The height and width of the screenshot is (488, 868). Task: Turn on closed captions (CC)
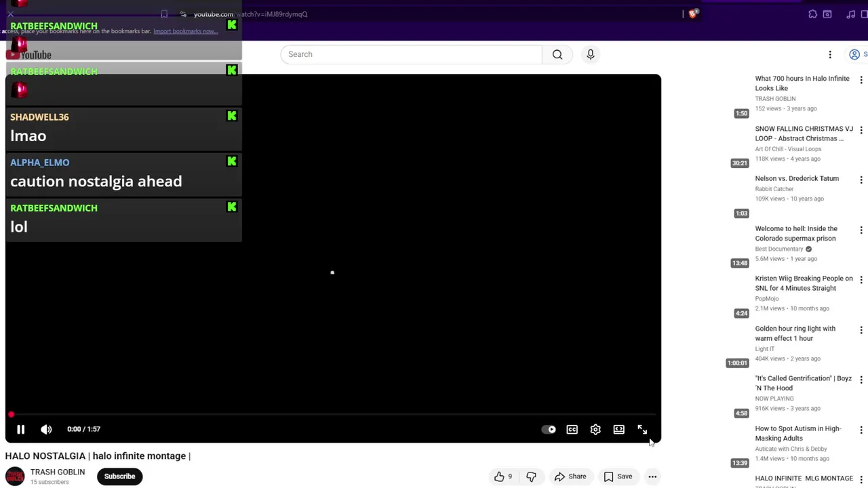(x=572, y=429)
